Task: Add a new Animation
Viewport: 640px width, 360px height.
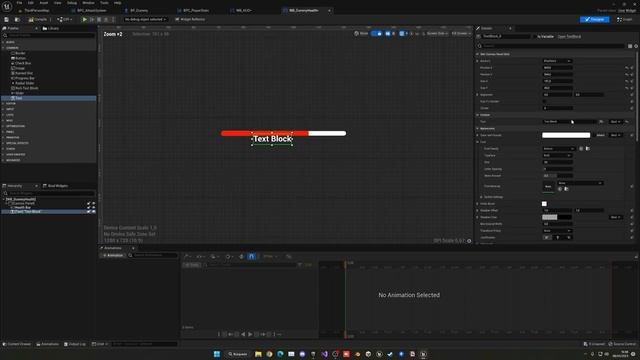Action: coord(113,256)
